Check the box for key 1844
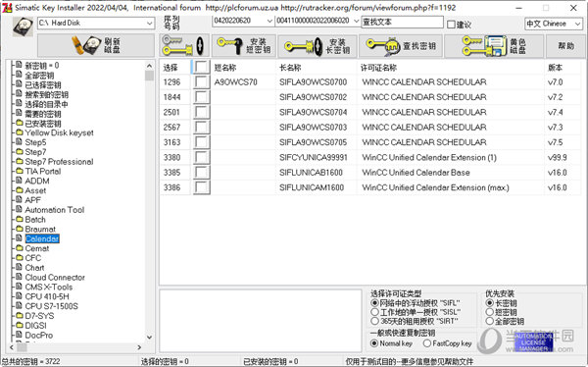This screenshot has width=588, height=367. point(201,97)
